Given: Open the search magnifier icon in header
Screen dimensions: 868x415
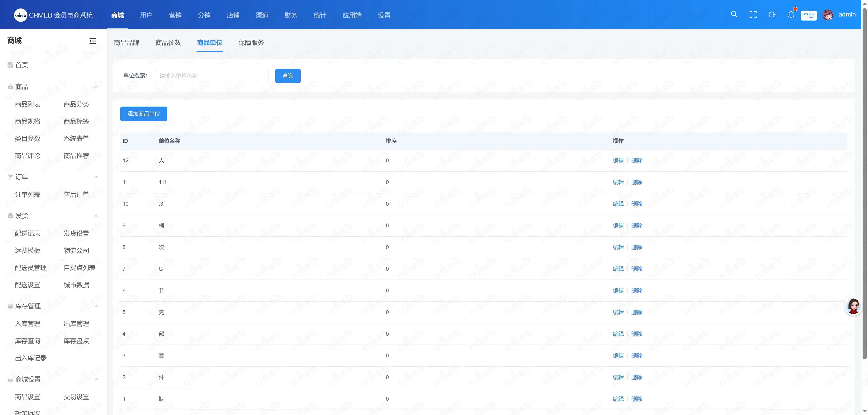Looking at the screenshot, I should 734,14.
